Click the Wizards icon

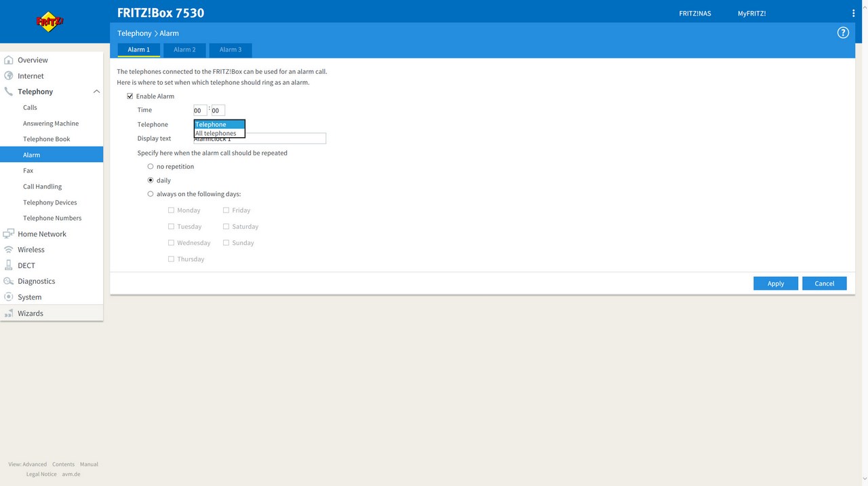point(9,313)
